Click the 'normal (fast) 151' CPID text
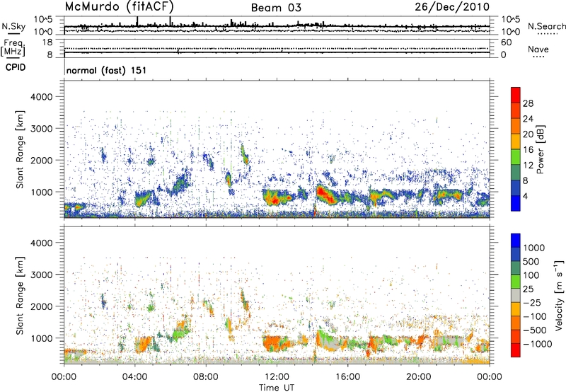 tap(106, 70)
